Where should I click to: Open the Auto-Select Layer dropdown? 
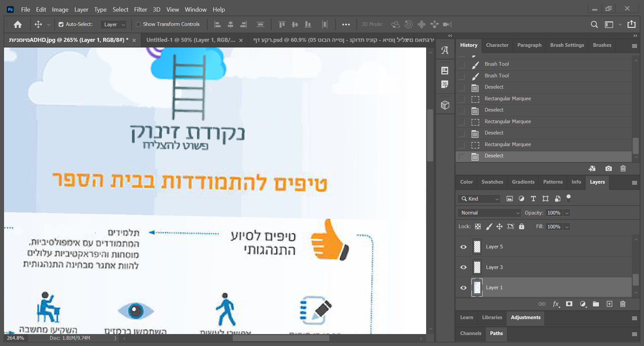click(114, 24)
